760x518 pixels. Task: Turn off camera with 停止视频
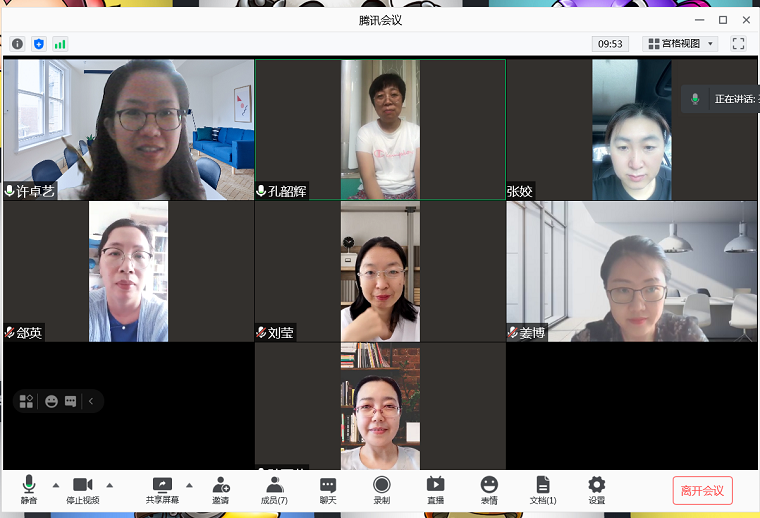[x=83, y=489]
